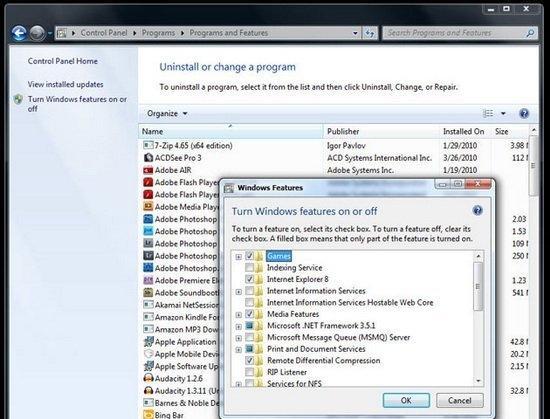The image size is (550, 419).
Task: Click the Forward navigation arrow button
Action: (37, 33)
